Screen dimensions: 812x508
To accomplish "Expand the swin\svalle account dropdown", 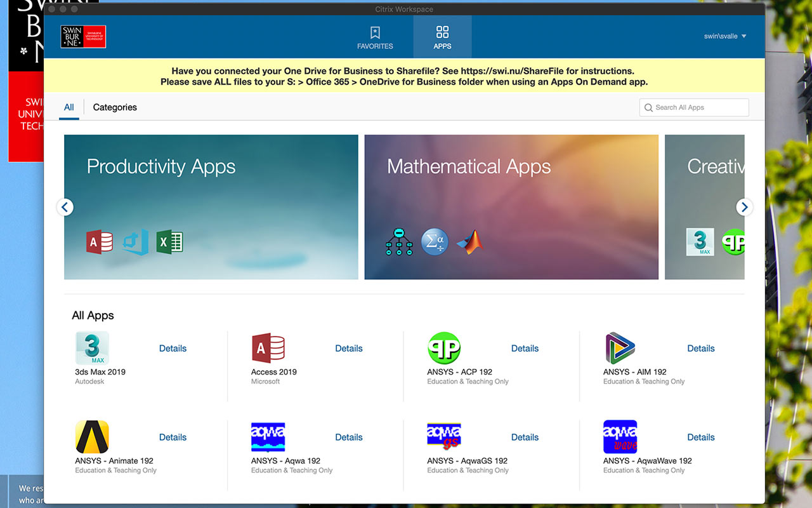I will (x=725, y=36).
